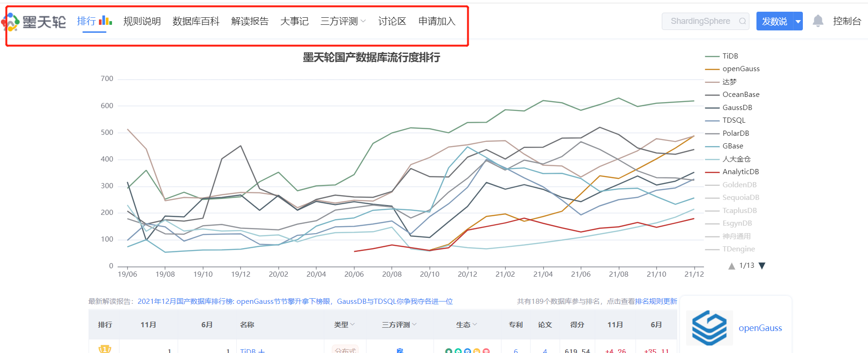This screenshot has height=353, width=868.
Task: Select 大事记 in the navigation bar
Action: pos(294,21)
